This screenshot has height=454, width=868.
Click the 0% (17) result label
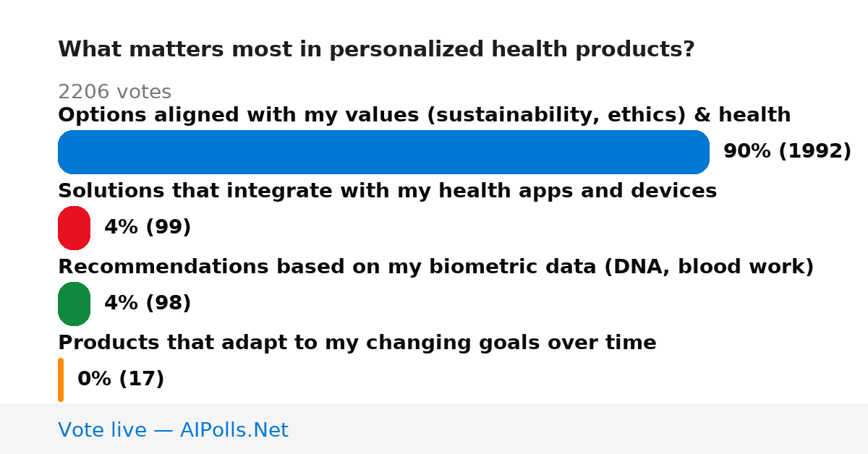[121, 380]
